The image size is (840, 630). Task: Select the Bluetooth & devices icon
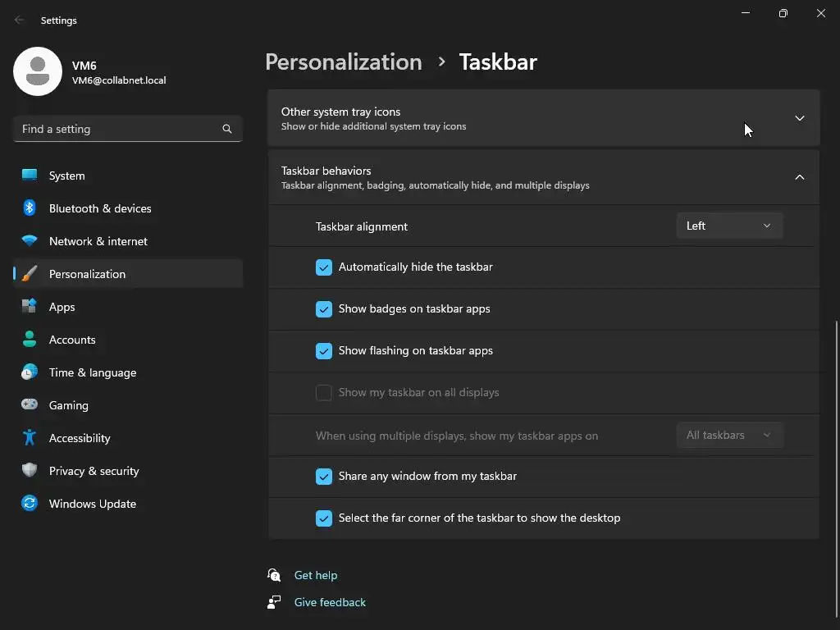click(x=30, y=208)
